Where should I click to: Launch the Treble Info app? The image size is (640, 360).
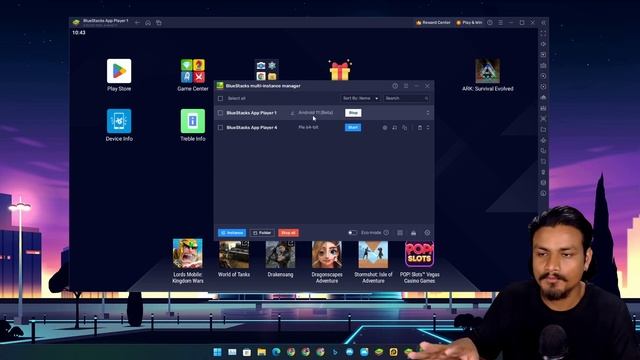point(193,121)
